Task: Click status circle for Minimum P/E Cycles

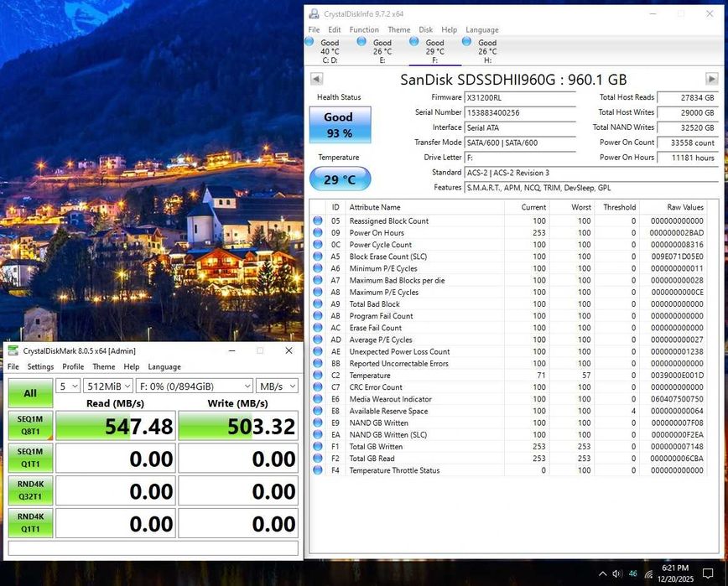Action: (318, 268)
